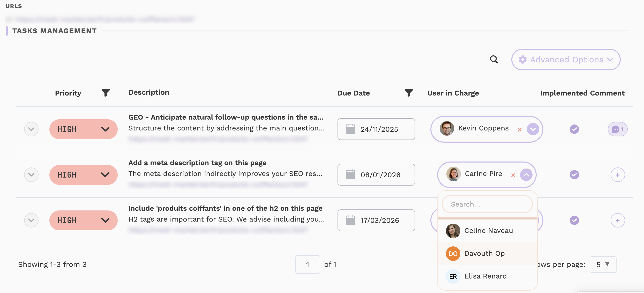
Task: Open rows per page dropdown
Action: pos(603,265)
